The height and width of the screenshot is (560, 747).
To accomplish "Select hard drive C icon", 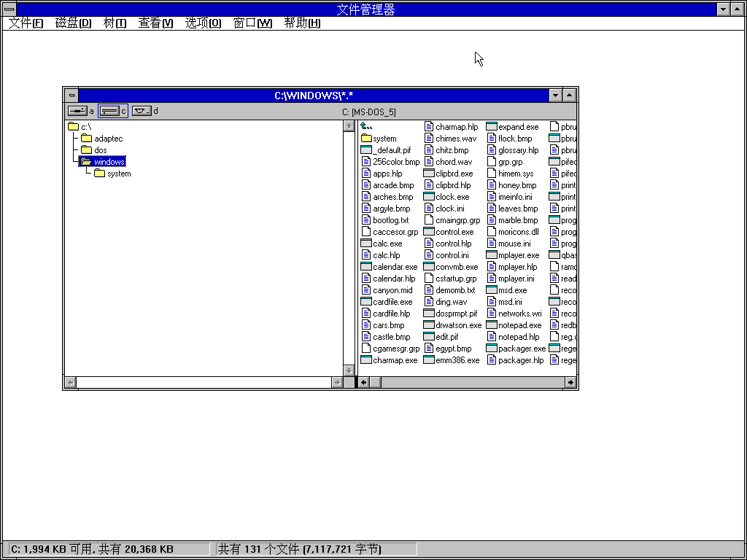I will pyautogui.click(x=109, y=111).
